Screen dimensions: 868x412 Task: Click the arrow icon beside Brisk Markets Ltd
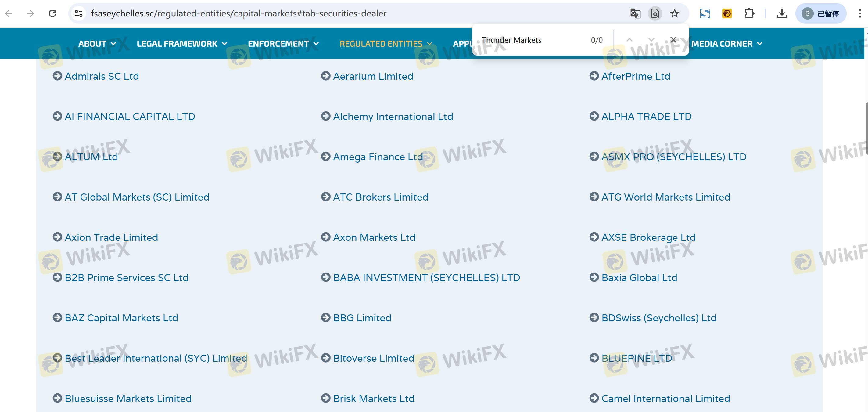pos(325,398)
